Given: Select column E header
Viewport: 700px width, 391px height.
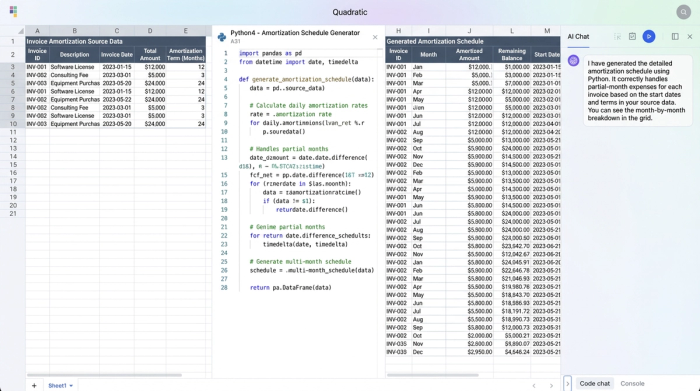Looking at the screenshot, I should 186,31.
